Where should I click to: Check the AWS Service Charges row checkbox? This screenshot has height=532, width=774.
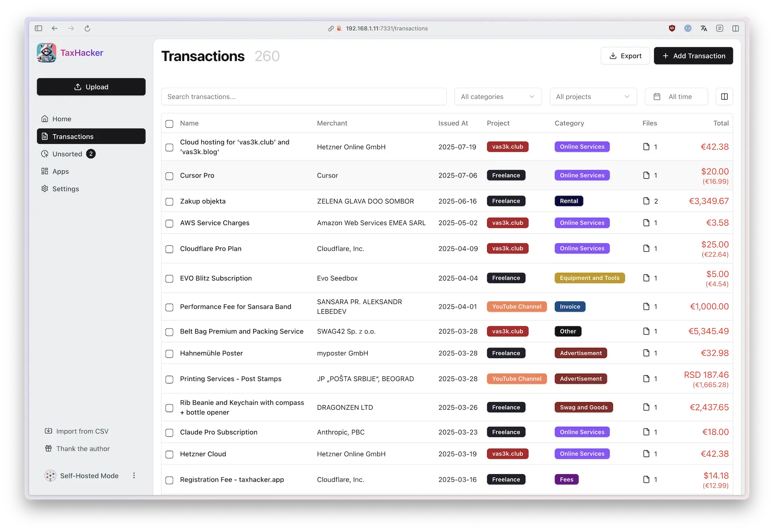coord(169,223)
